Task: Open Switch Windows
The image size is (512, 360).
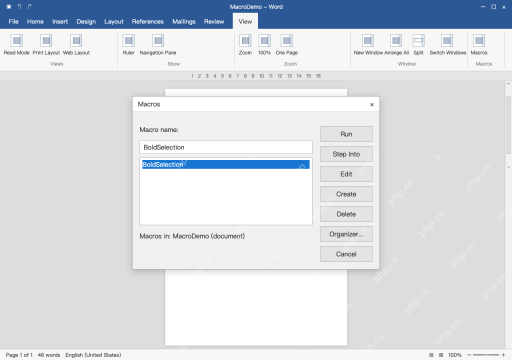Action: pos(447,45)
